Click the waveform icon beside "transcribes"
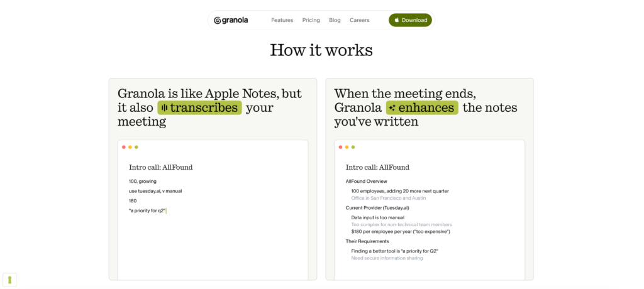This screenshot has height=289, width=644. pyautogui.click(x=164, y=108)
